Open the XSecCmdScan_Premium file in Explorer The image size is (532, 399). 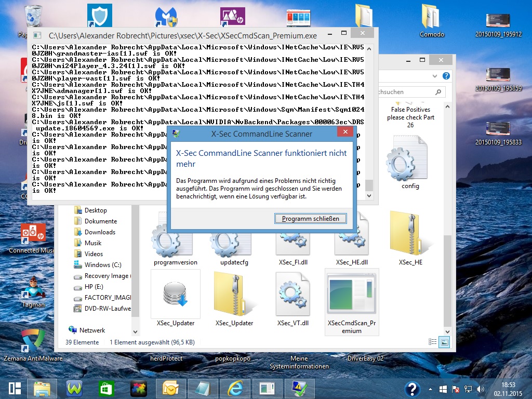[x=352, y=302]
